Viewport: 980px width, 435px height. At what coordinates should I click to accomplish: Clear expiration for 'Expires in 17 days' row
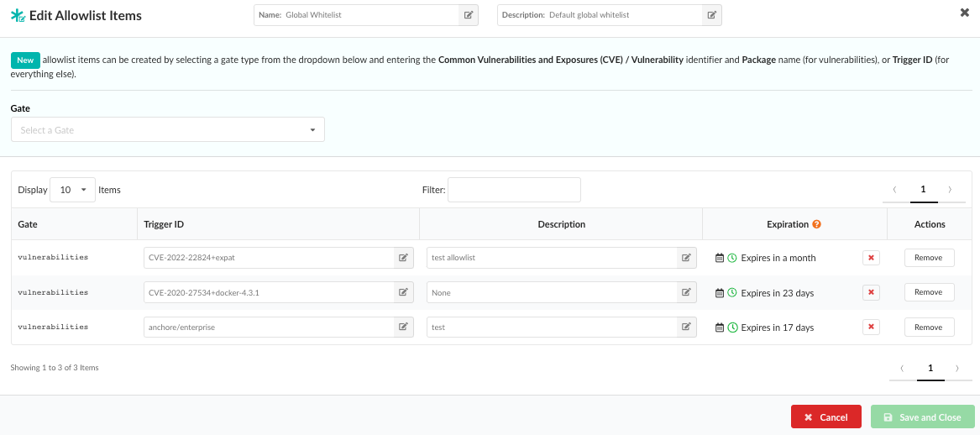871,328
